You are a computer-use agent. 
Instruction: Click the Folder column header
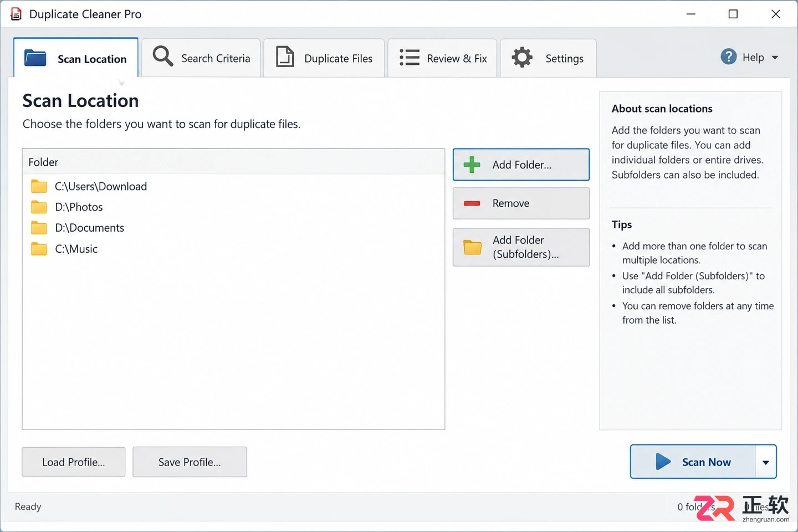233,162
